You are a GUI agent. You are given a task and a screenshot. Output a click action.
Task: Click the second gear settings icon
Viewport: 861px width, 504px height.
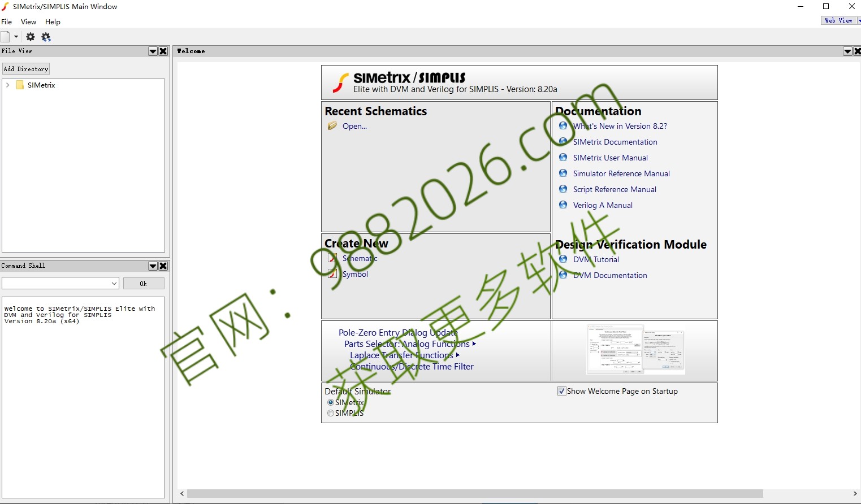tap(46, 37)
